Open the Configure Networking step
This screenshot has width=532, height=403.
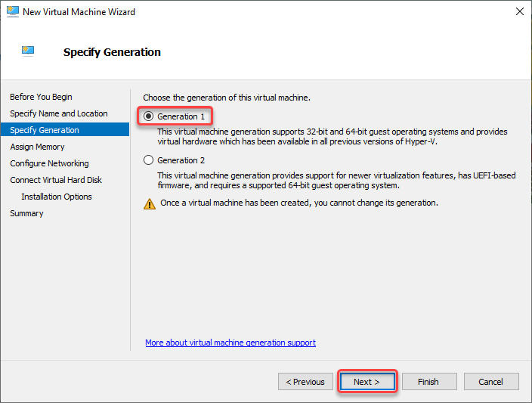pyautogui.click(x=49, y=163)
